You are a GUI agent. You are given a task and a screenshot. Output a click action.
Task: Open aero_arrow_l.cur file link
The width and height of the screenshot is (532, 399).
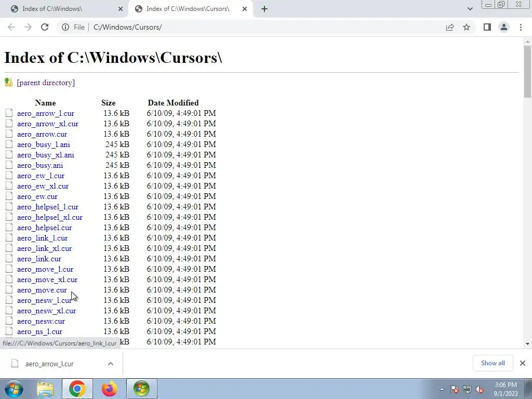(x=46, y=113)
